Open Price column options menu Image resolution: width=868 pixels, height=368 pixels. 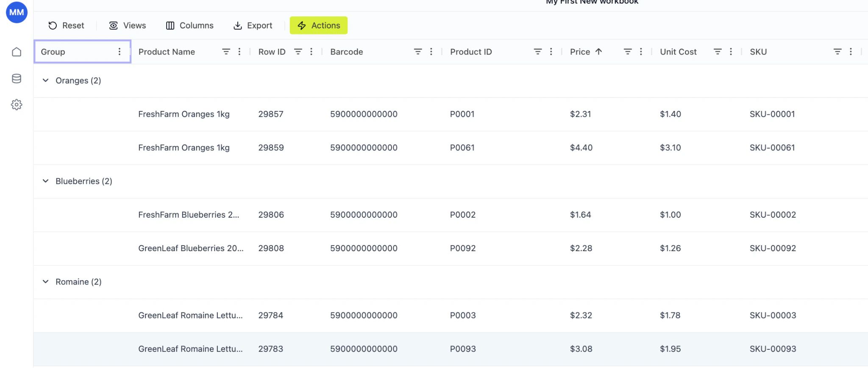[641, 52]
